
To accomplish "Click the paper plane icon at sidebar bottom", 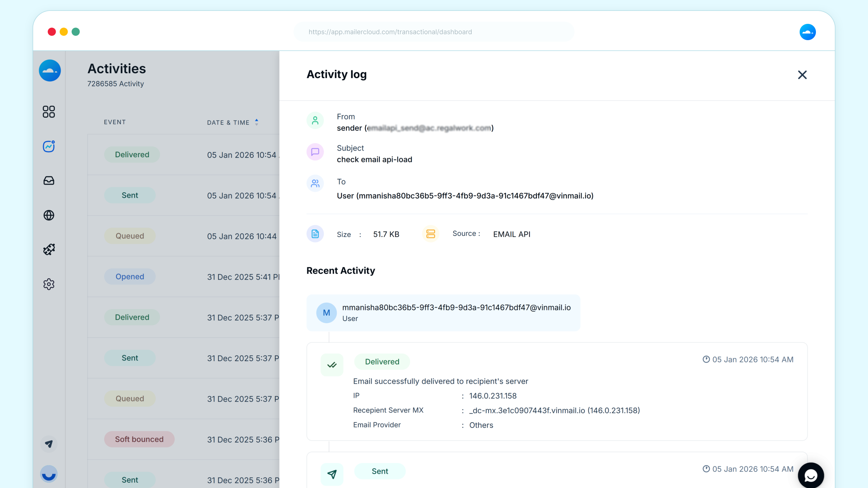I will [49, 444].
